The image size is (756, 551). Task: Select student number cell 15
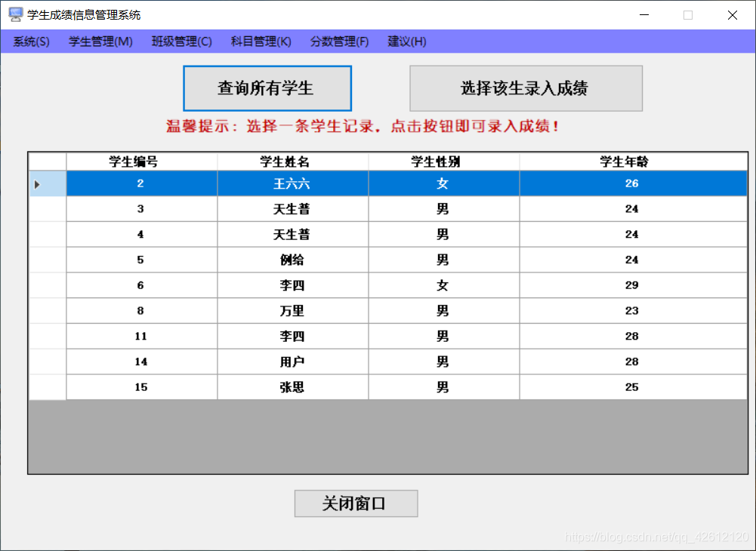[x=142, y=387]
